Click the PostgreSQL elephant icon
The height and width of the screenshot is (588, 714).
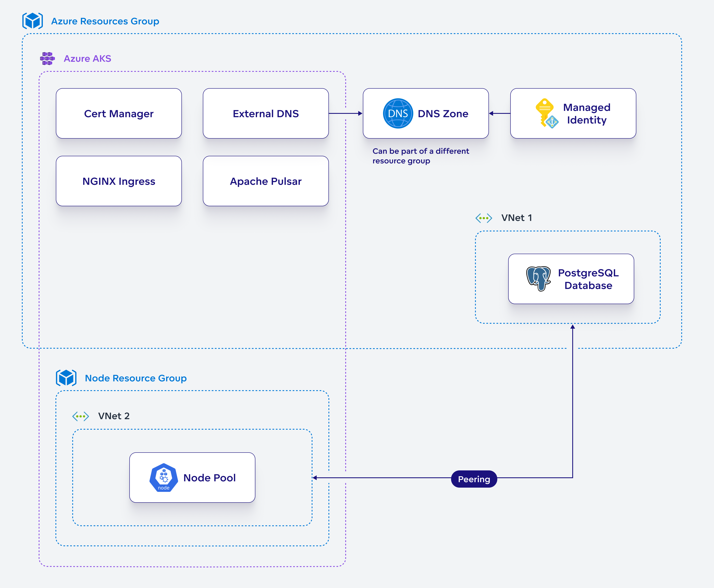click(x=538, y=279)
